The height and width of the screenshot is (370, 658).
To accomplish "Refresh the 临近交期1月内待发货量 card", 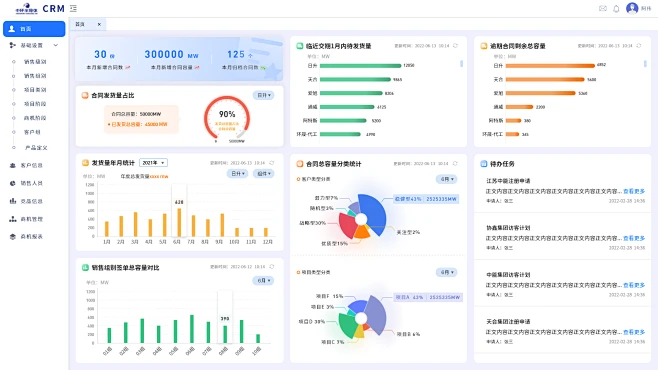I will [455, 46].
